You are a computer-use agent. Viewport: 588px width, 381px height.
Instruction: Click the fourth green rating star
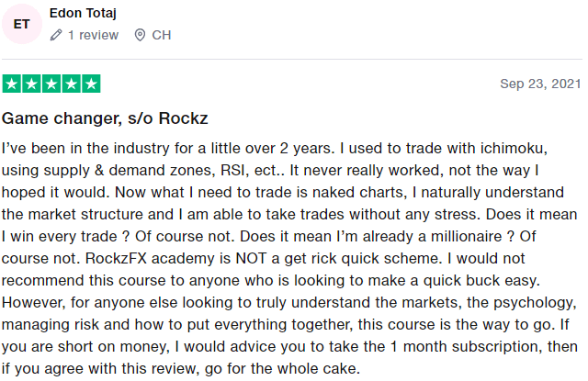click(72, 84)
